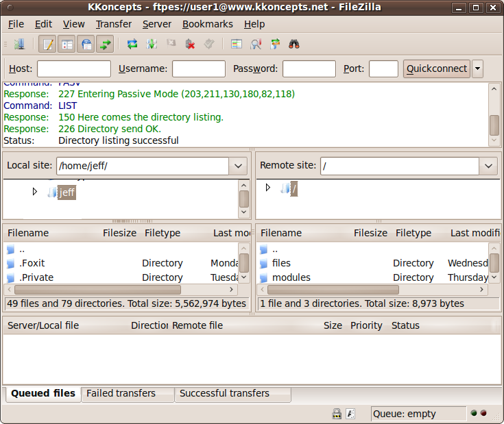504x424 pixels.
Task: Open the Help menu
Action: click(x=254, y=24)
